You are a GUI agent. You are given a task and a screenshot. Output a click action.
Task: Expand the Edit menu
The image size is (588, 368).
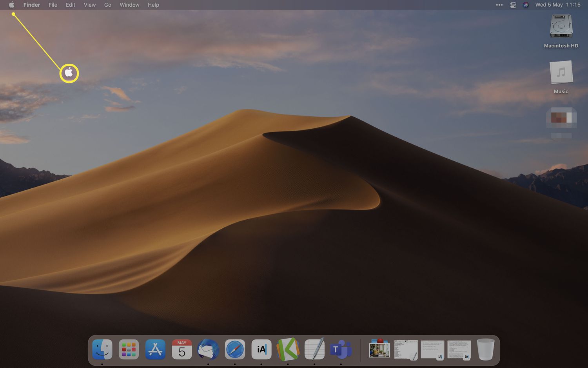pyautogui.click(x=71, y=5)
